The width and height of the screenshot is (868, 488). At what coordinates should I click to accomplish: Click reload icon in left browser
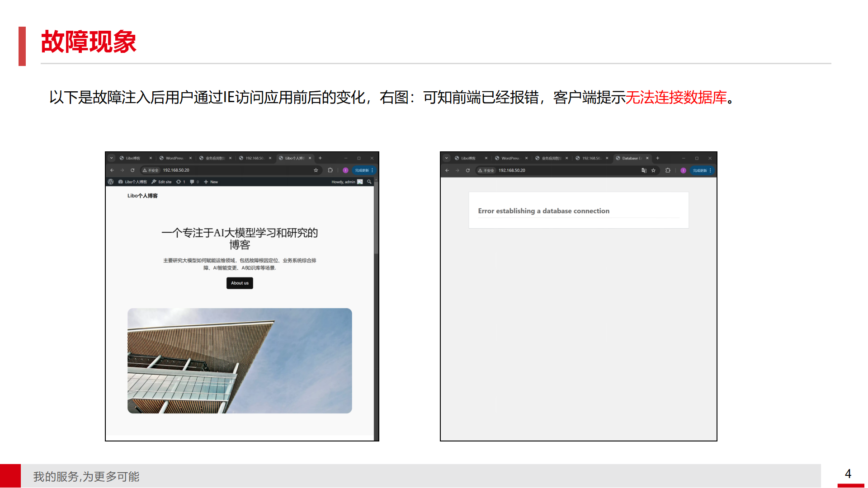pyautogui.click(x=132, y=170)
